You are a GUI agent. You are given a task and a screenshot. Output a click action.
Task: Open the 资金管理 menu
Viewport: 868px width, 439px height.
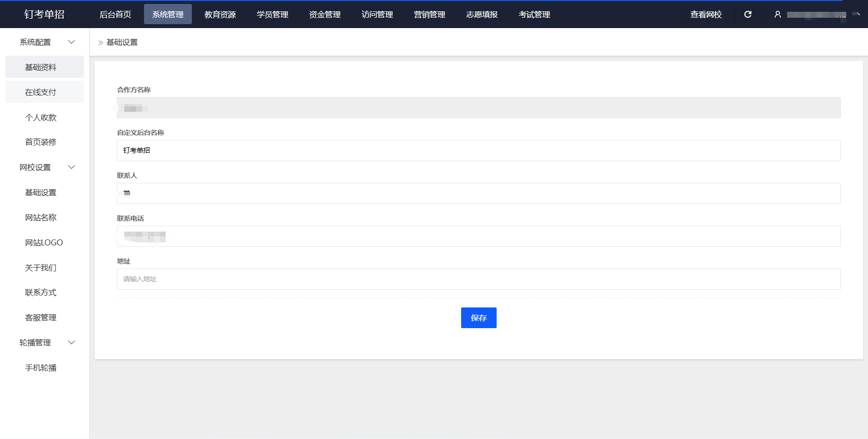325,14
